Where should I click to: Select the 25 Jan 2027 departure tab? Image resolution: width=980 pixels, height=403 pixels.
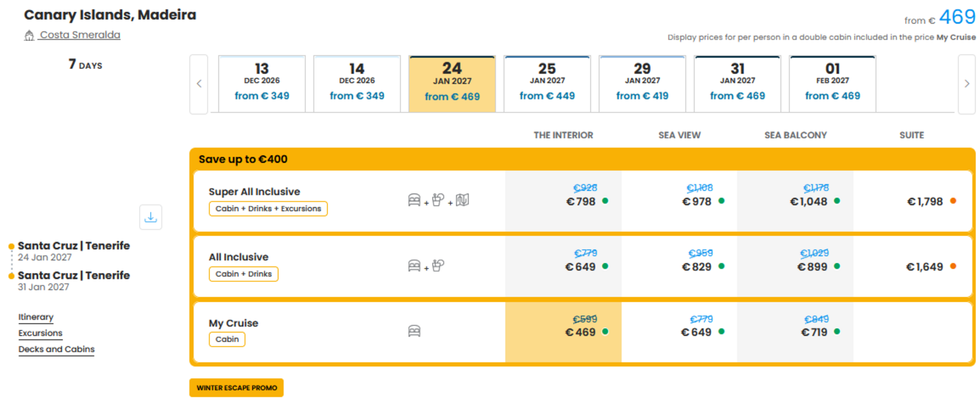547,84
